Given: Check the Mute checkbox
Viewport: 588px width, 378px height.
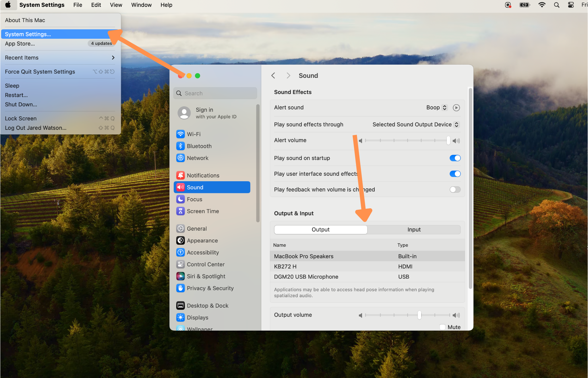Looking at the screenshot, I should click(442, 327).
